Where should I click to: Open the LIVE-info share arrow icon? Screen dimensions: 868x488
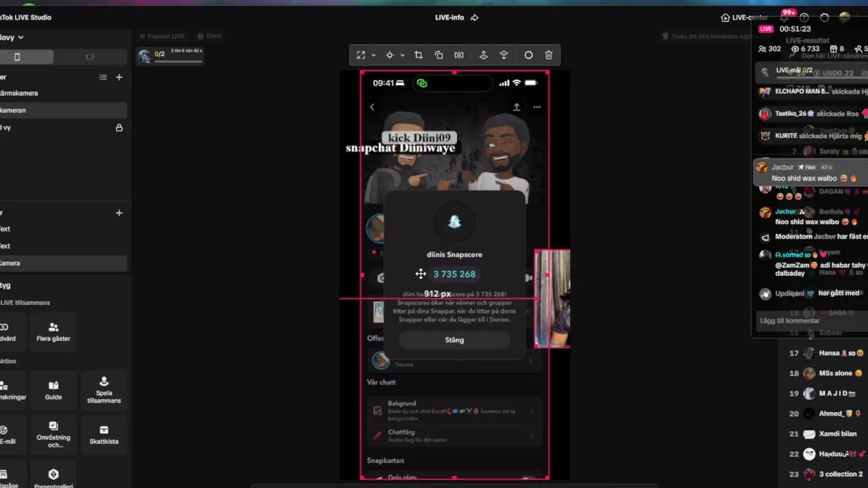click(474, 18)
